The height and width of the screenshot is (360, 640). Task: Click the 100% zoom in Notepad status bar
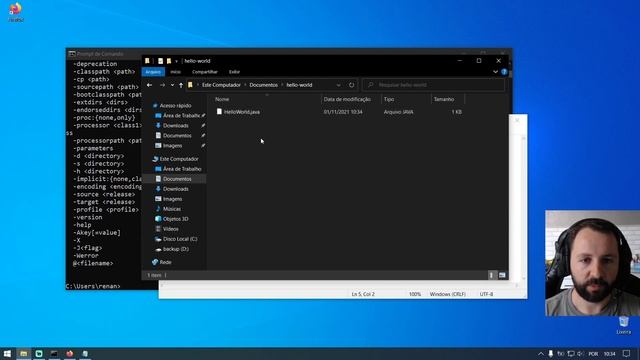point(415,294)
